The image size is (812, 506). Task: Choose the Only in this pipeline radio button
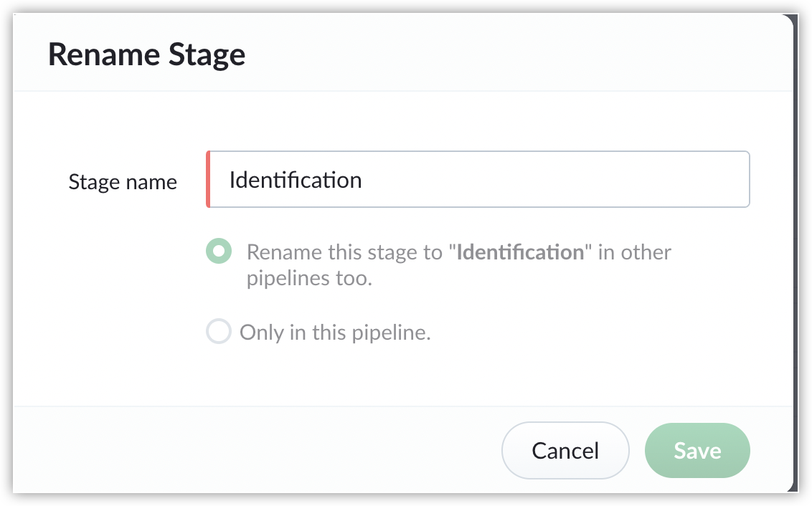tap(219, 332)
